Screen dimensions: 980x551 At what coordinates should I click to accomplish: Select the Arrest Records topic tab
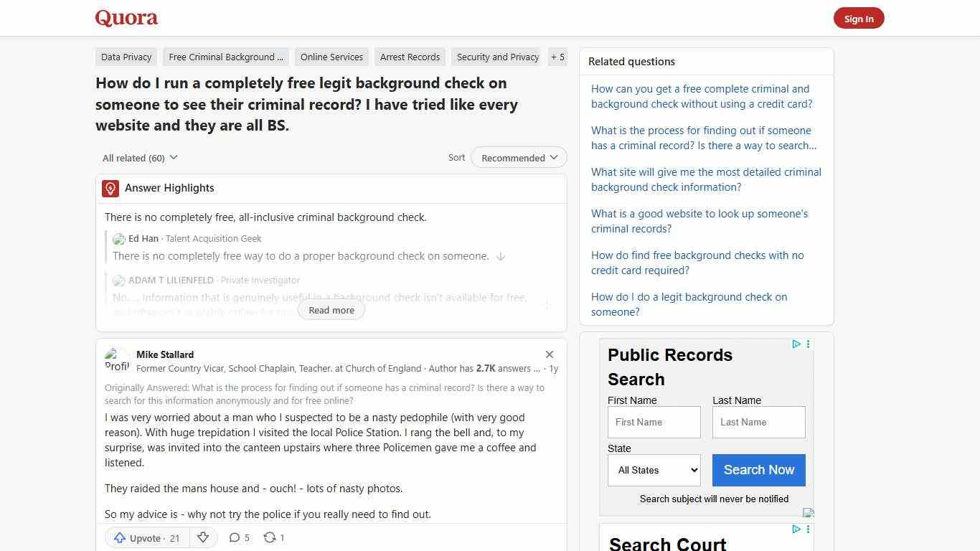[x=410, y=57]
